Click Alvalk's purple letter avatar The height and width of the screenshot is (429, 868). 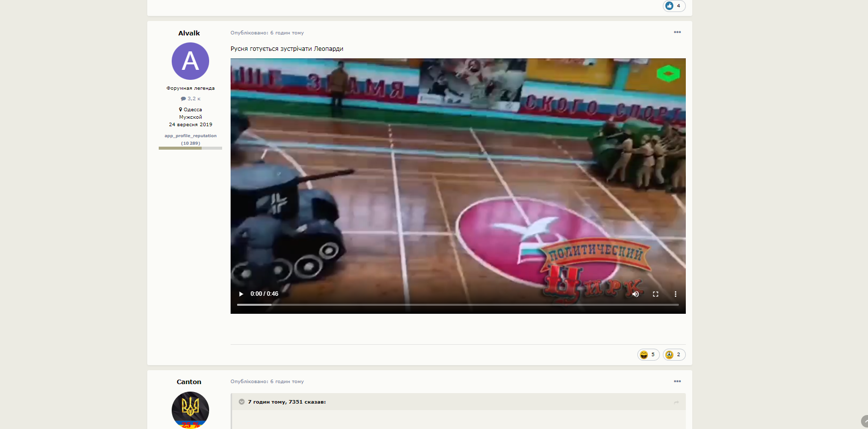point(190,61)
